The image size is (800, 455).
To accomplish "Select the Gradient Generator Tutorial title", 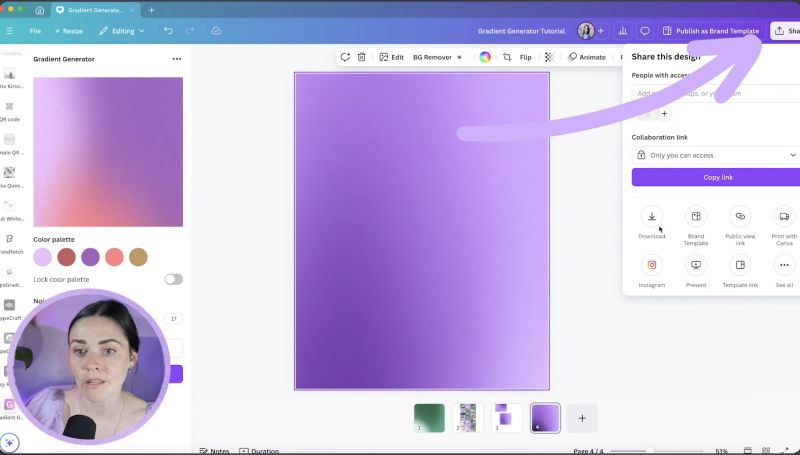I will pyautogui.click(x=521, y=31).
